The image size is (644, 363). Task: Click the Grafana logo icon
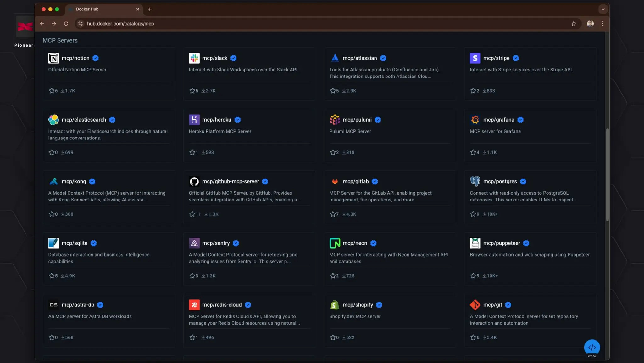[475, 120]
